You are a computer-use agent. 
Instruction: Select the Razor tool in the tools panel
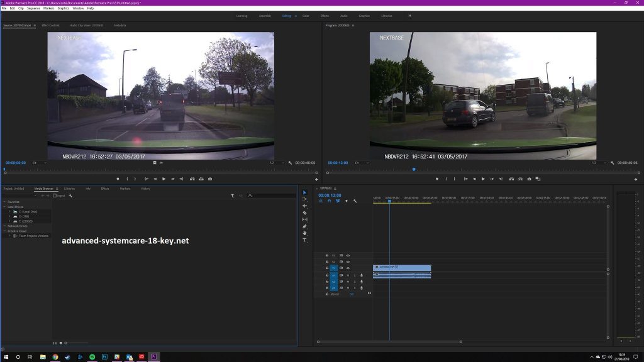coord(305,213)
